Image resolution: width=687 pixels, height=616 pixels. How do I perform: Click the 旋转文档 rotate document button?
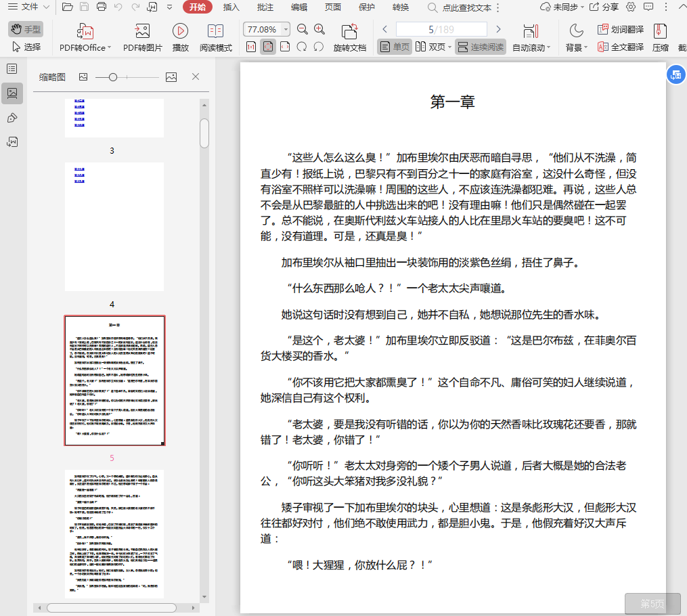point(349,38)
